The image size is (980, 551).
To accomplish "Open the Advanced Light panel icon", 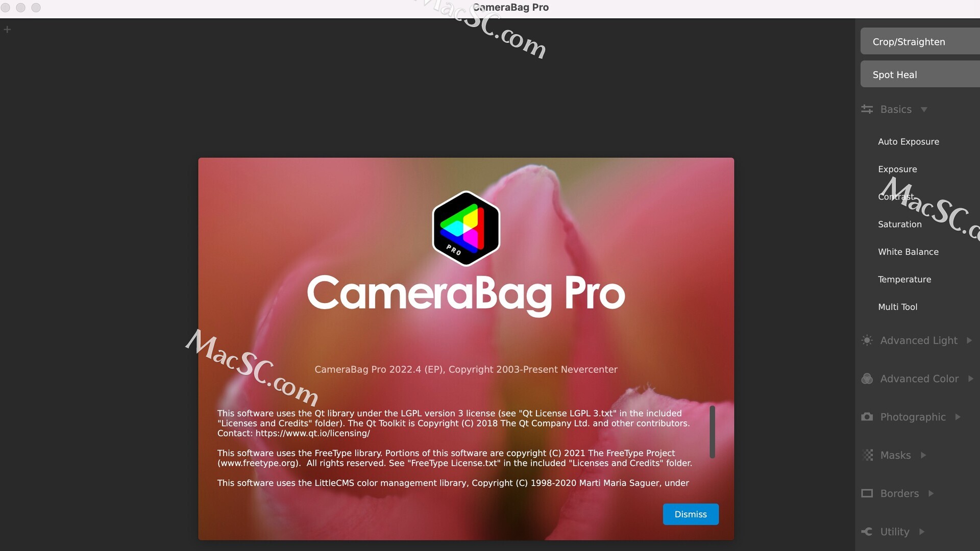I will point(868,340).
